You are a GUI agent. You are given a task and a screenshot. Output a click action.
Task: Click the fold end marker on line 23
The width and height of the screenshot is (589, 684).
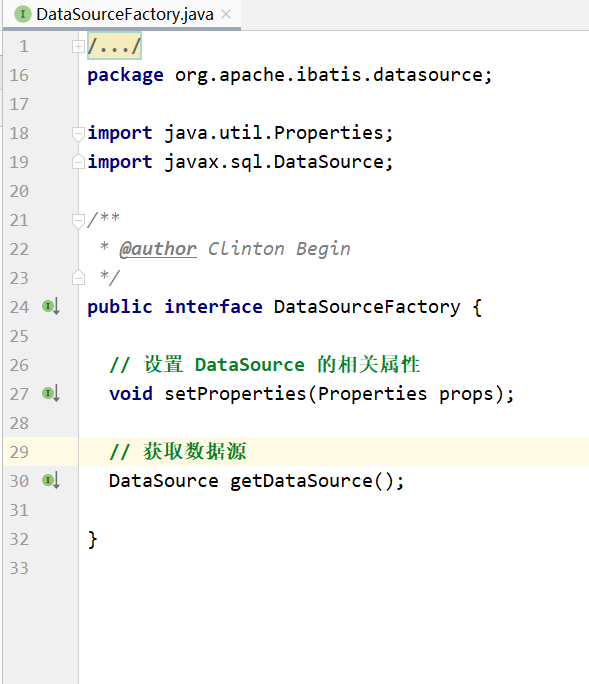click(78, 277)
